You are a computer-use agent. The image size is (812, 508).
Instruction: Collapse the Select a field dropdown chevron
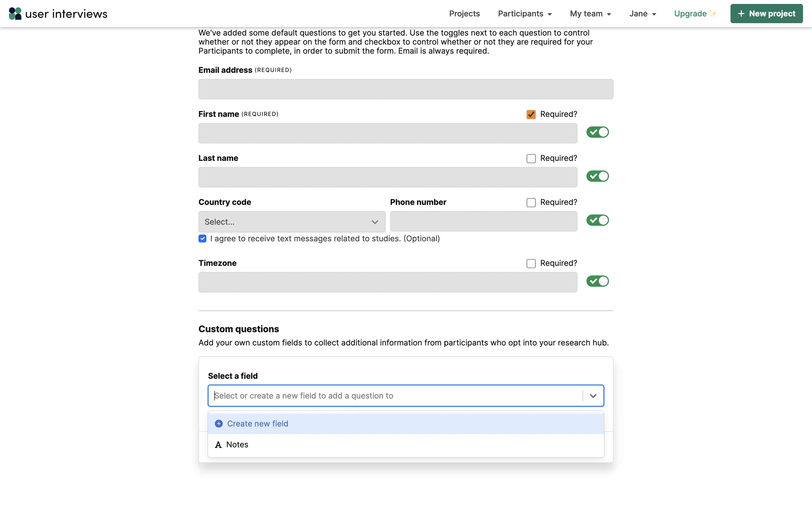click(x=593, y=396)
